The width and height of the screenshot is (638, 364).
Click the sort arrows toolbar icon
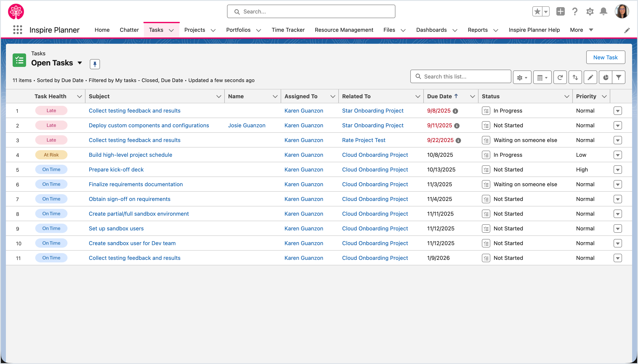[575, 77]
